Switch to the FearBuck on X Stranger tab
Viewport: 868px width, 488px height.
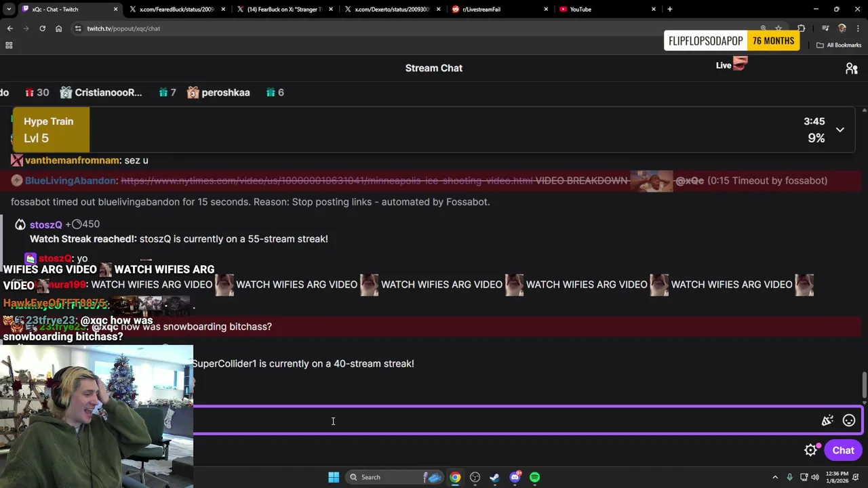pyautogui.click(x=285, y=9)
